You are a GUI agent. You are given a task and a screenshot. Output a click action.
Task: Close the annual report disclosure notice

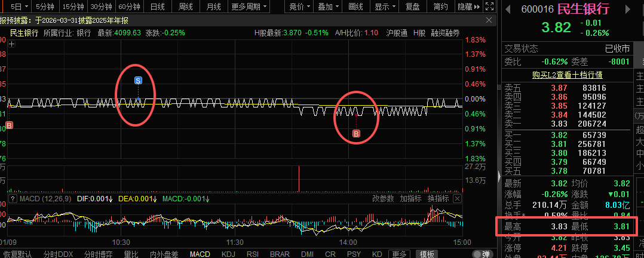(x=489, y=20)
